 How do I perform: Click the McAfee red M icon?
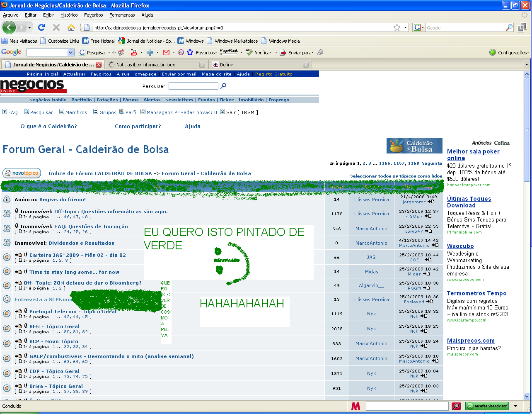pos(355,406)
